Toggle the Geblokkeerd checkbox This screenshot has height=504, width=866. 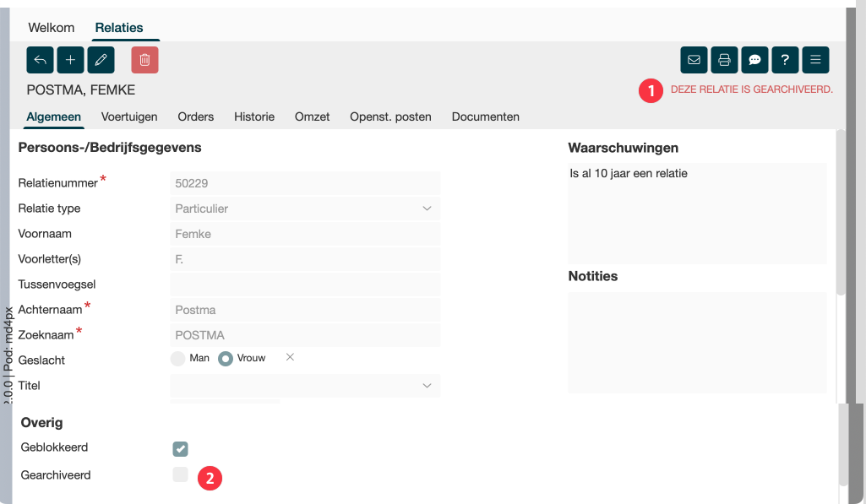[x=180, y=448]
